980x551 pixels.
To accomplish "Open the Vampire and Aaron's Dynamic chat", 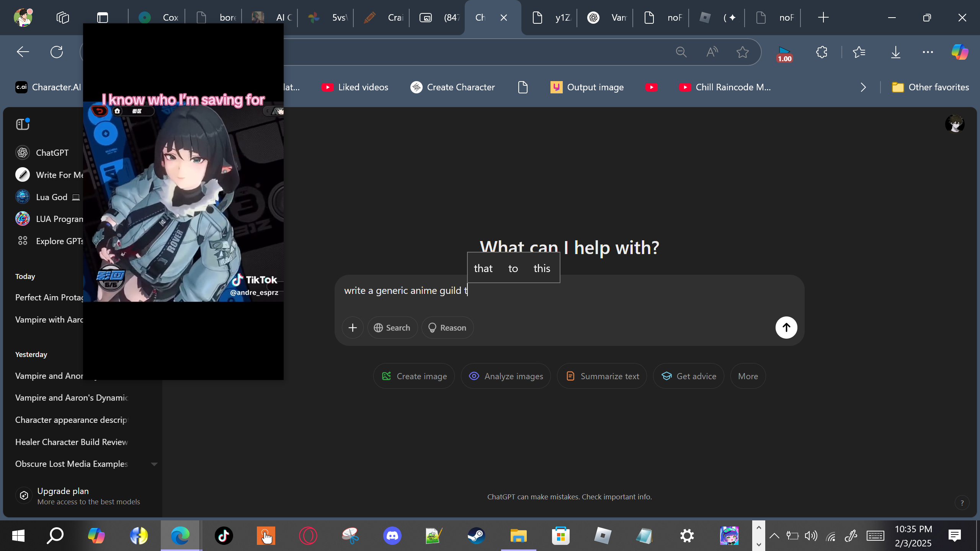I will tap(72, 398).
